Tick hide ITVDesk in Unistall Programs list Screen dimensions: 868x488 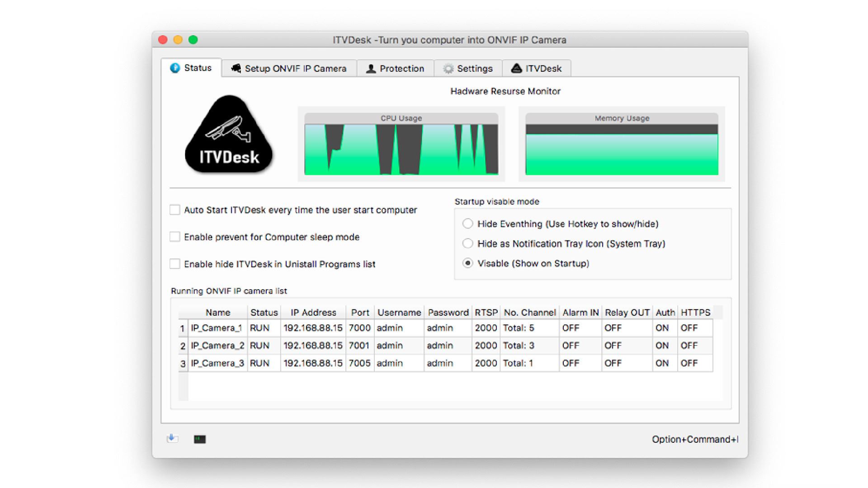tap(175, 264)
